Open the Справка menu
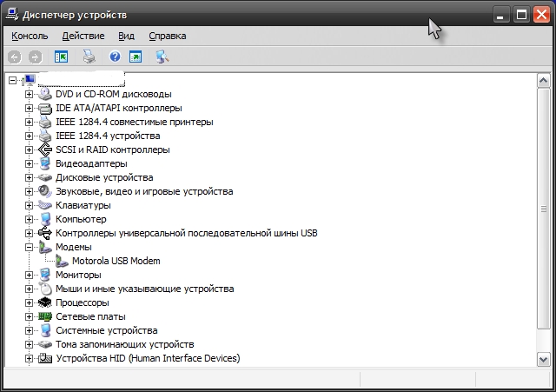 point(168,37)
